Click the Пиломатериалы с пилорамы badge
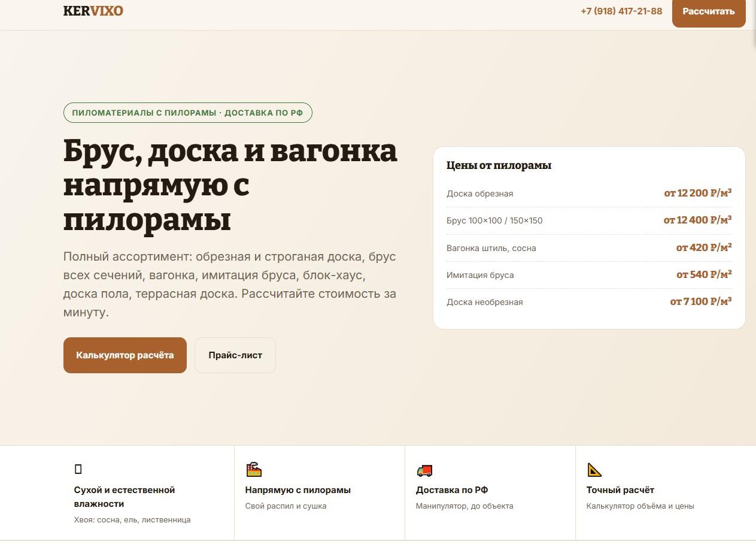The width and height of the screenshot is (756, 544). (188, 113)
